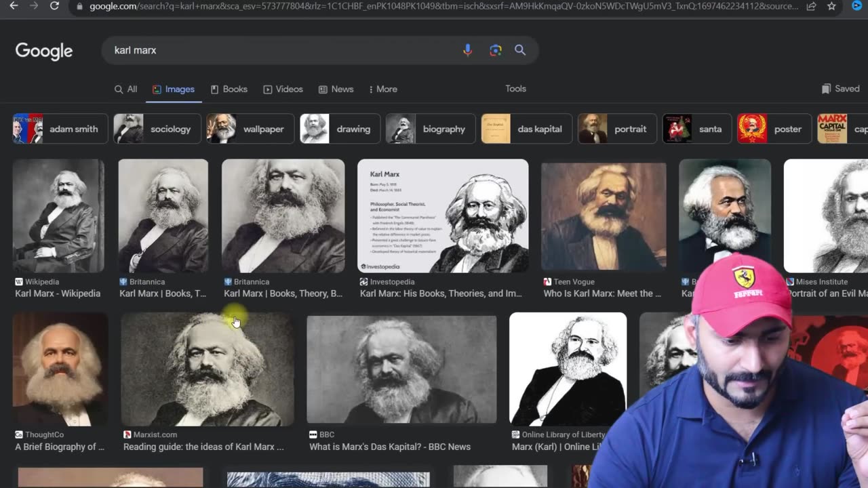Click the Mises Institute source label
The height and width of the screenshot is (488, 868).
pyautogui.click(x=822, y=282)
